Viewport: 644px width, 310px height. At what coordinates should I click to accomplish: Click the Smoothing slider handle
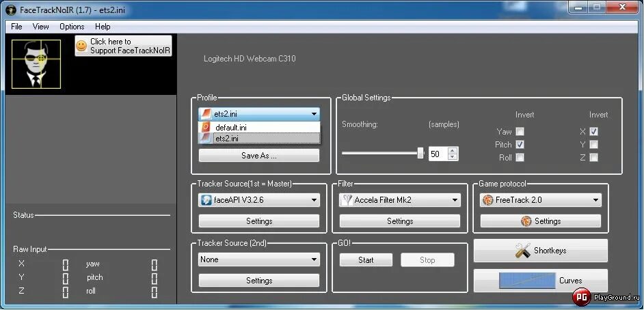point(420,154)
